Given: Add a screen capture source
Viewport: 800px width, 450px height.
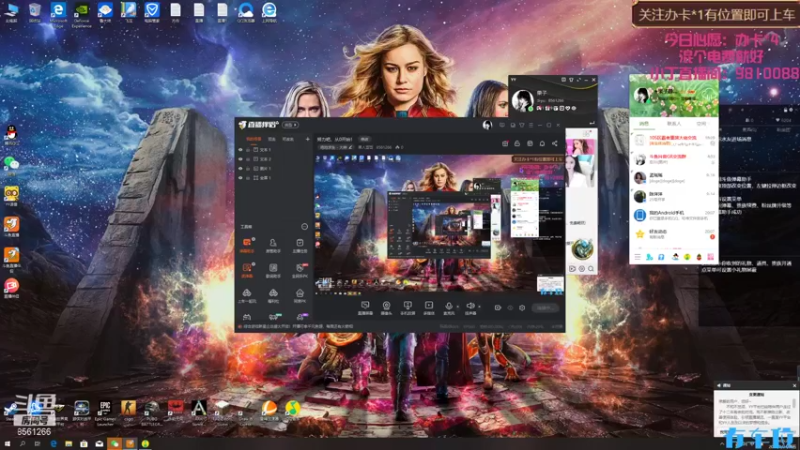Looking at the screenshot, I should (365, 308).
